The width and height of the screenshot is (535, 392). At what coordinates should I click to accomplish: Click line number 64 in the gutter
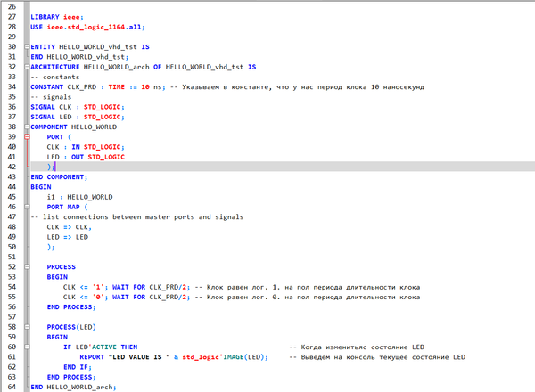coord(11,388)
